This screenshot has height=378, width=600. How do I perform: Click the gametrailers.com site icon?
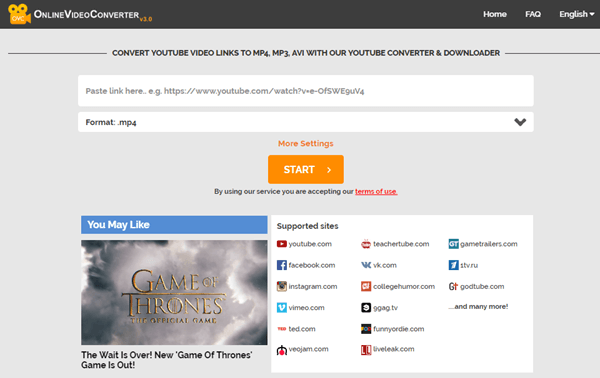click(x=453, y=244)
